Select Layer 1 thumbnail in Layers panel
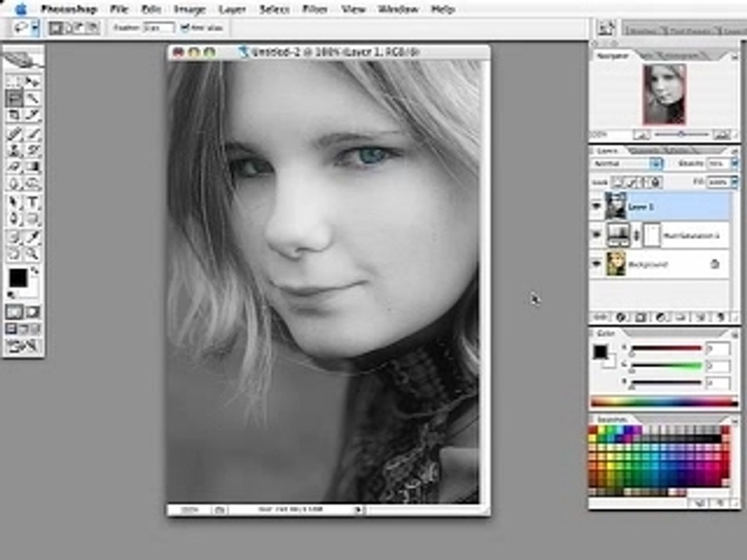 (x=615, y=206)
